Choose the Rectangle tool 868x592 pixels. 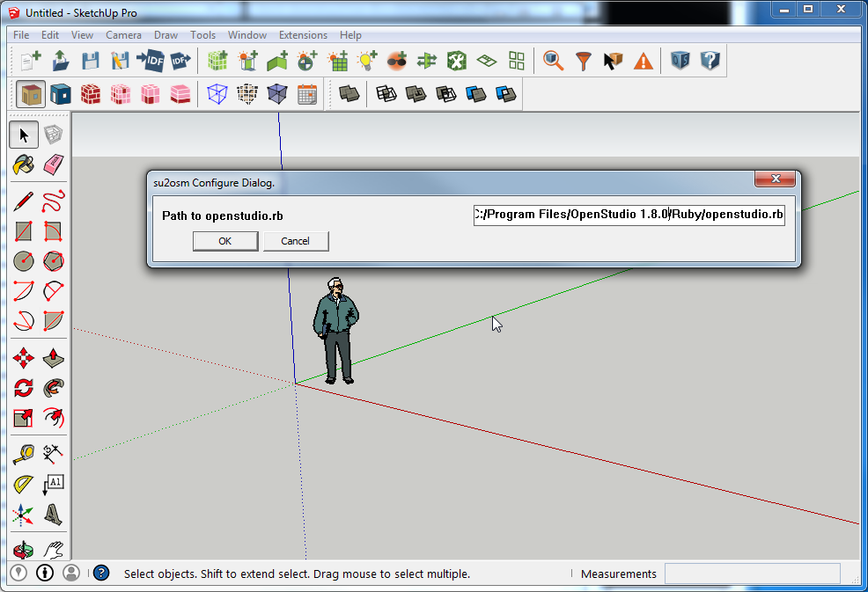24,231
